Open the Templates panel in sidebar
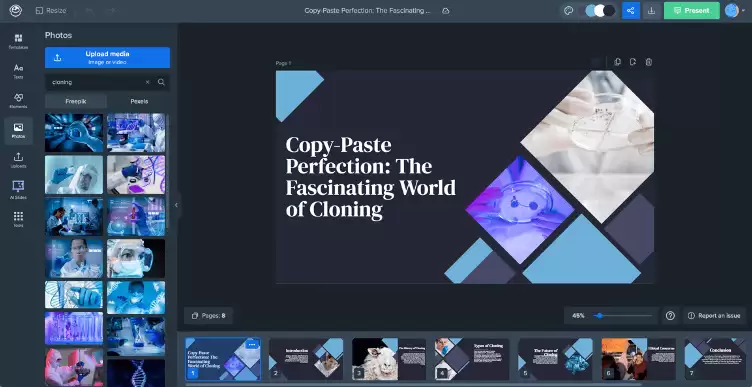The width and height of the screenshot is (752, 387). (x=18, y=42)
